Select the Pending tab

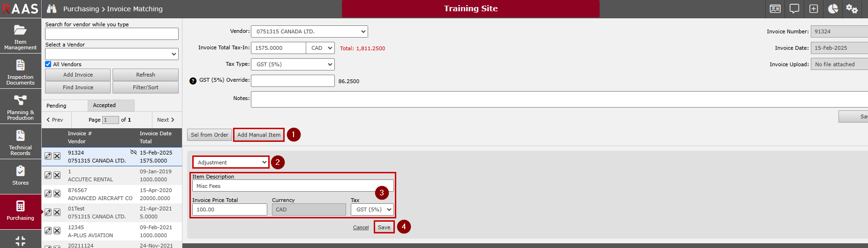pyautogui.click(x=56, y=106)
